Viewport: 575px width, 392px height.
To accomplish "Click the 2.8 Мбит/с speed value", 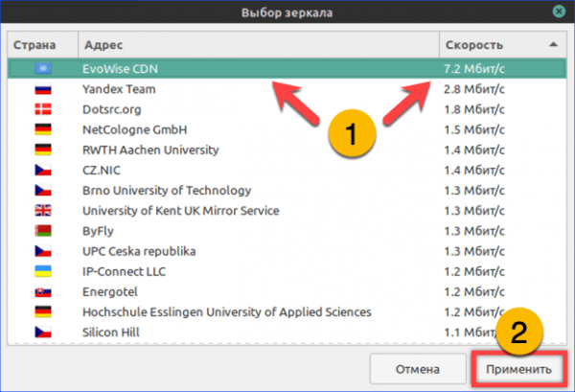I will 474,89.
